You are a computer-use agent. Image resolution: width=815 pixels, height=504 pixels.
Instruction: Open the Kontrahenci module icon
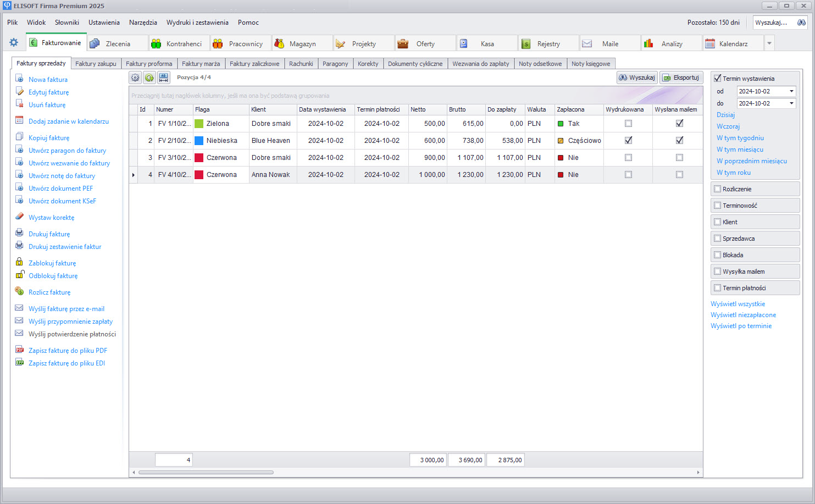pos(156,43)
